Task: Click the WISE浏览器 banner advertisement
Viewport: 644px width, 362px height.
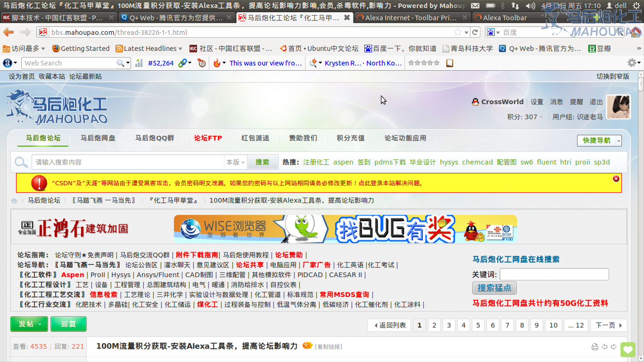Action: coord(345,229)
